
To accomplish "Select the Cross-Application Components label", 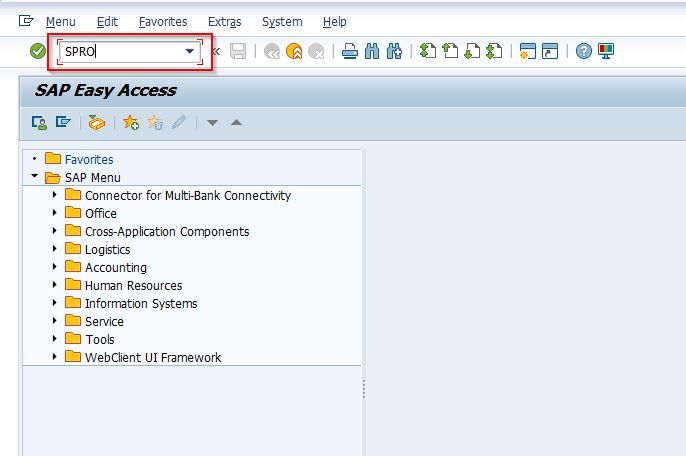I will click(167, 231).
